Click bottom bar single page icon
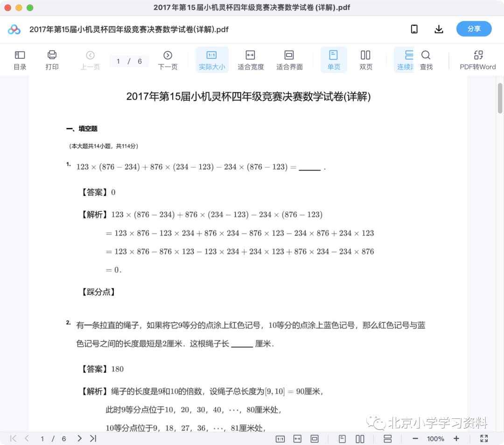This screenshot has width=504, height=445. point(342,439)
